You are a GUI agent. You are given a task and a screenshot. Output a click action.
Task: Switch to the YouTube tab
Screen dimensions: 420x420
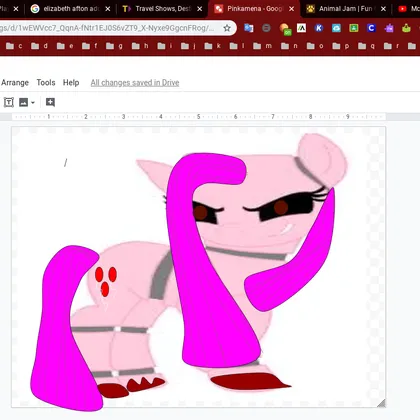click(x=408, y=9)
